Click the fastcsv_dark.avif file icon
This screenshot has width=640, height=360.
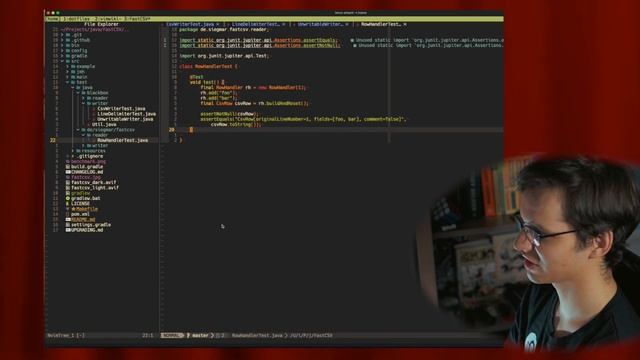68,183
